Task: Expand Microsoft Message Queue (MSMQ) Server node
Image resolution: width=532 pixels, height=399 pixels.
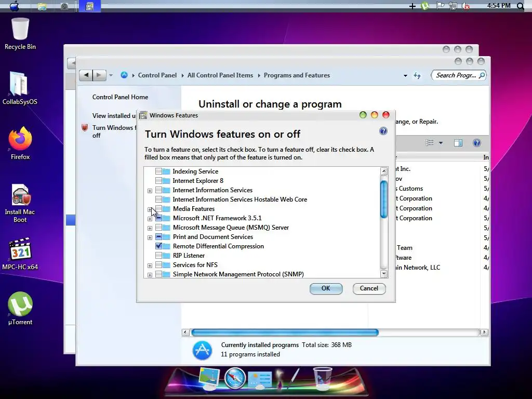Action: (x=150, y=228)
